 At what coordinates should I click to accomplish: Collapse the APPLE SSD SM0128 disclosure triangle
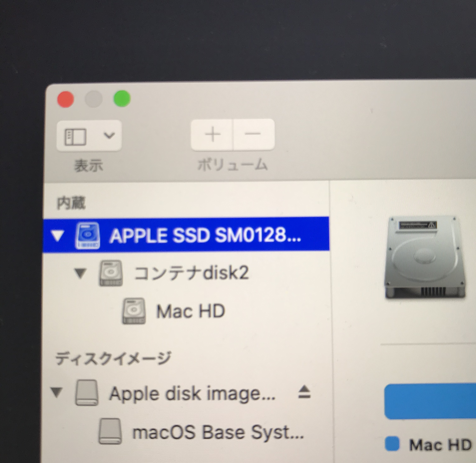(58, 236)
